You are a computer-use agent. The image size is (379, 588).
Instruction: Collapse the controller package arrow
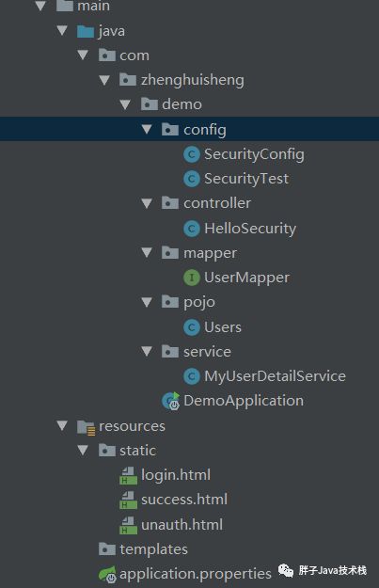coord(147,203)
